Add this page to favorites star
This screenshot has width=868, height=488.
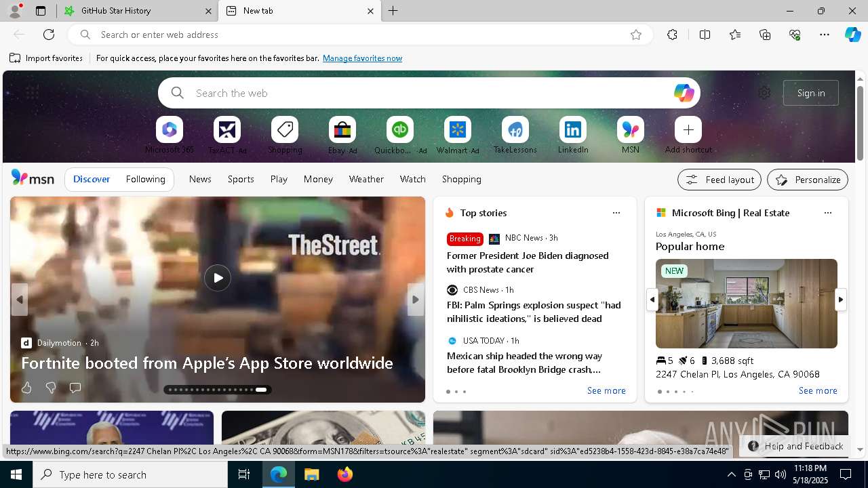636,35
